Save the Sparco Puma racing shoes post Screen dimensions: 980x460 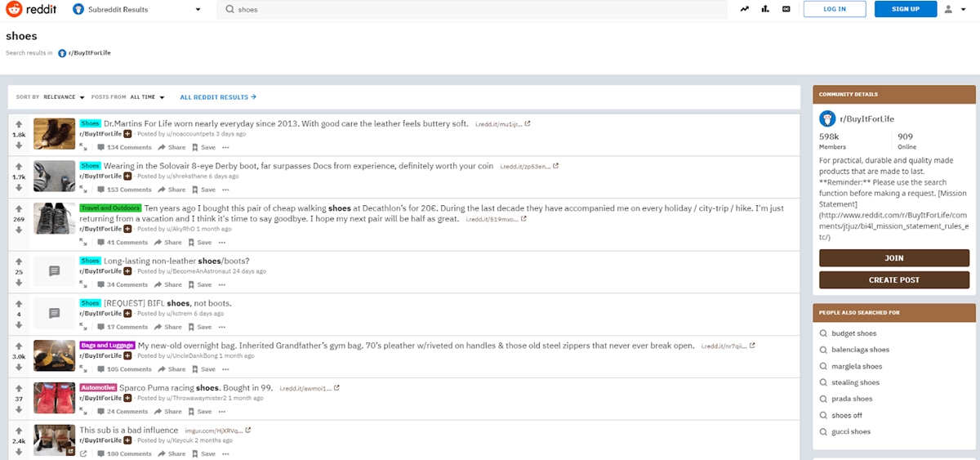click(x=203, y=412)
